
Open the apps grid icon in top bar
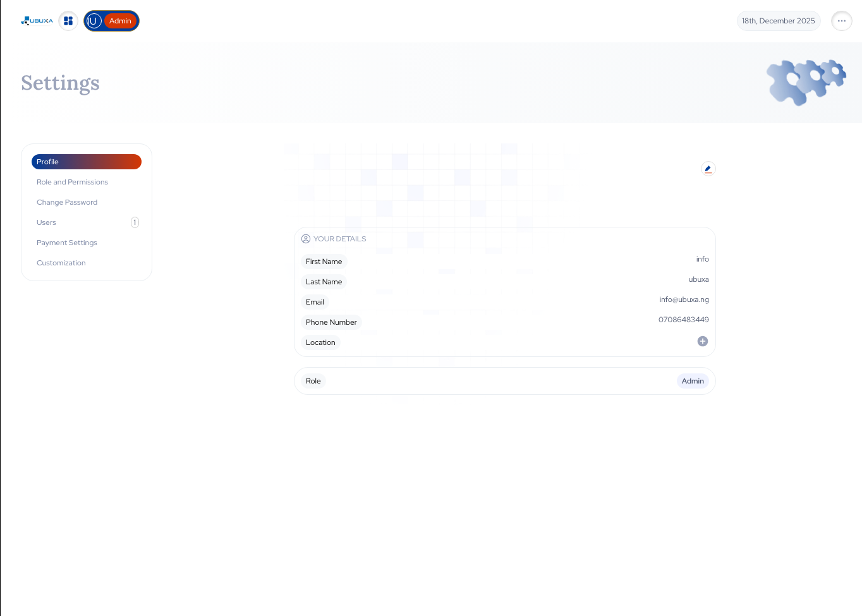click(x=68, y=20)
